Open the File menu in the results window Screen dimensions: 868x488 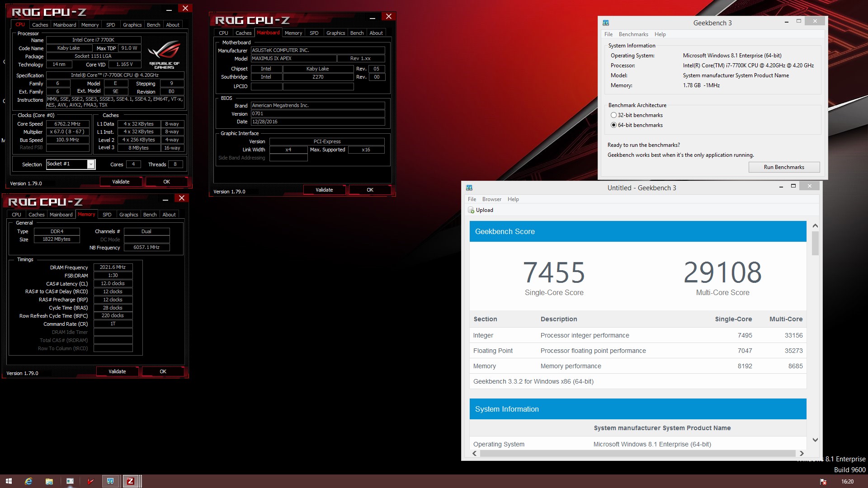point(472,199)
